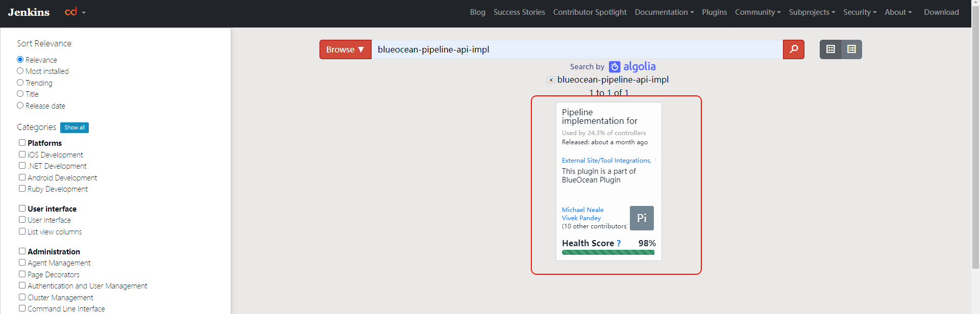Screen dimensions: 980x314
Task: Open Michael Neale contributor link
Action: pos(582,210)
